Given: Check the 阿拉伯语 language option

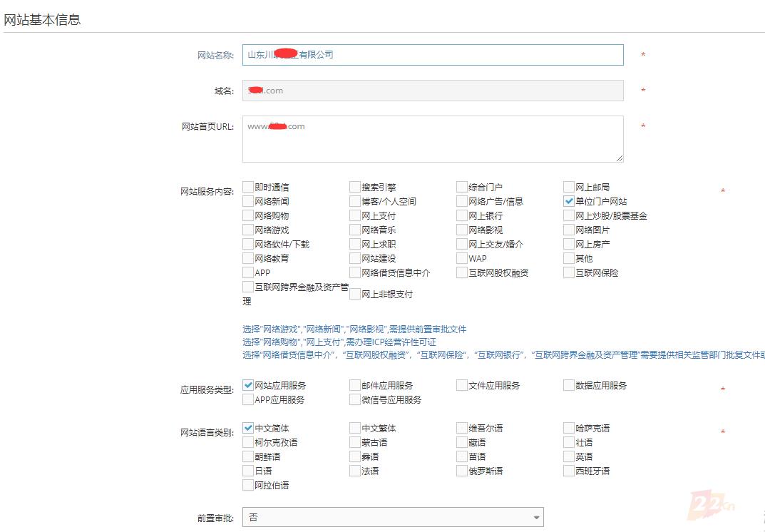Looking at the screenshot, I should point(247,485).
